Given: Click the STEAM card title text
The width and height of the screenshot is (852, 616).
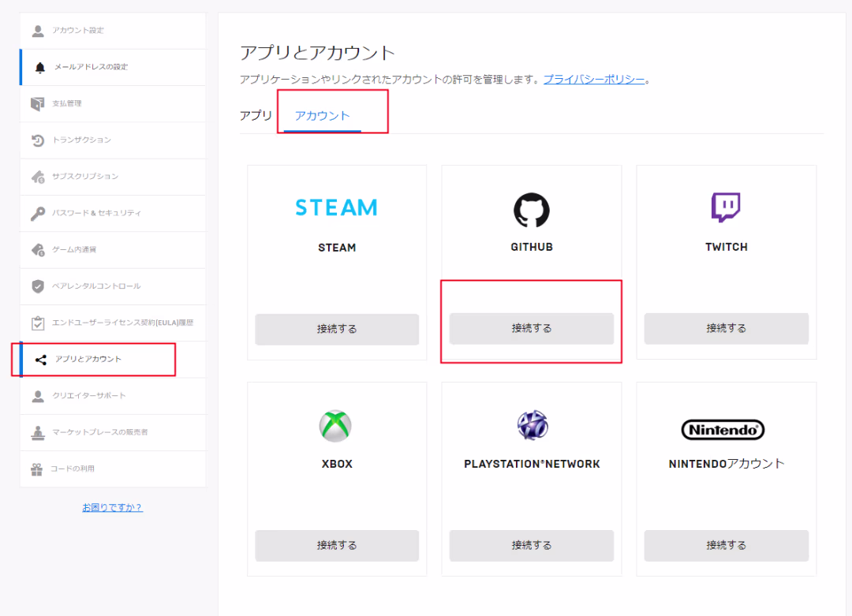Looking at the screenshot, I should pyautogui.click(x=337, y=248).
